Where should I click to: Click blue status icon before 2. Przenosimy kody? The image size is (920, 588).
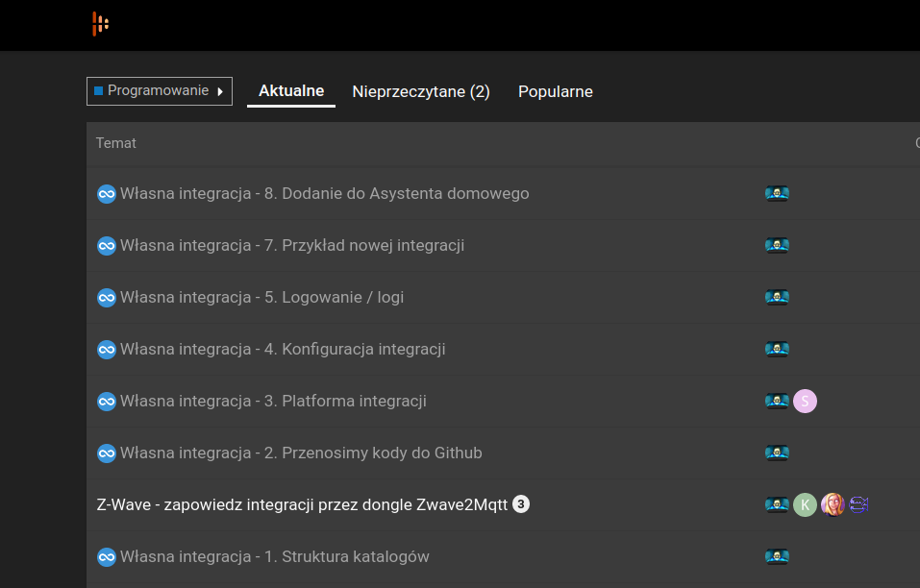click(107, 453)
